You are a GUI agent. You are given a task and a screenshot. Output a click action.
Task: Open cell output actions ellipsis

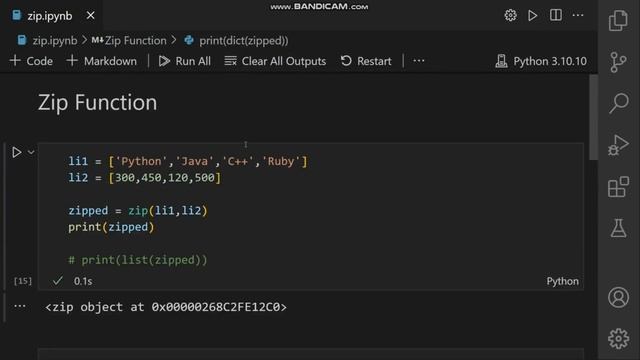[20, 306]
